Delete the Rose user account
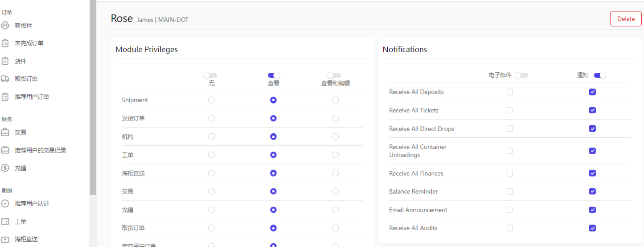 [626, 19]
